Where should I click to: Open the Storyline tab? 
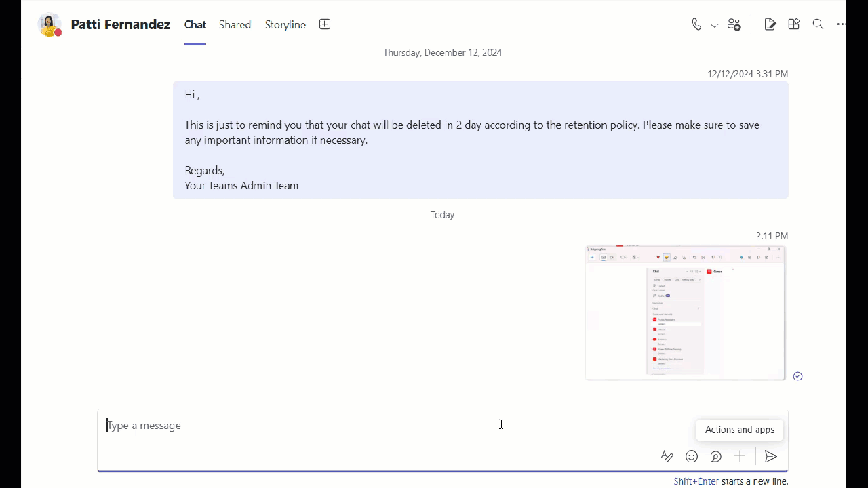click(x=285, y=24)
